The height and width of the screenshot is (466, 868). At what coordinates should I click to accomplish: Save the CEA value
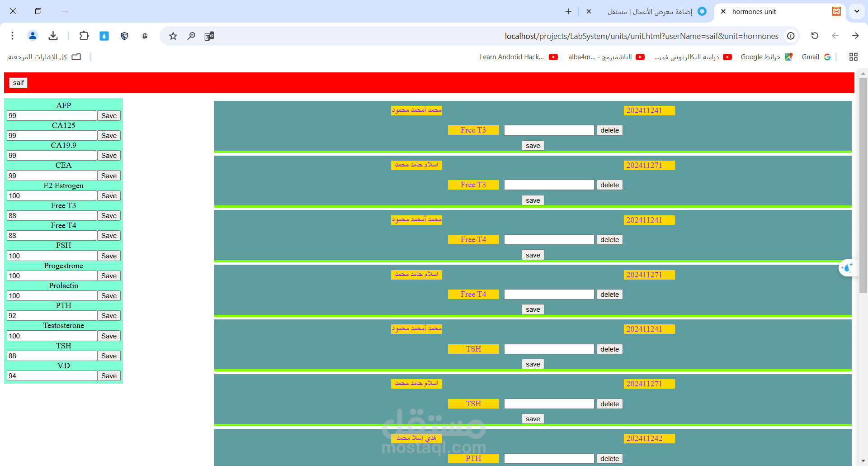pos(109,176)
